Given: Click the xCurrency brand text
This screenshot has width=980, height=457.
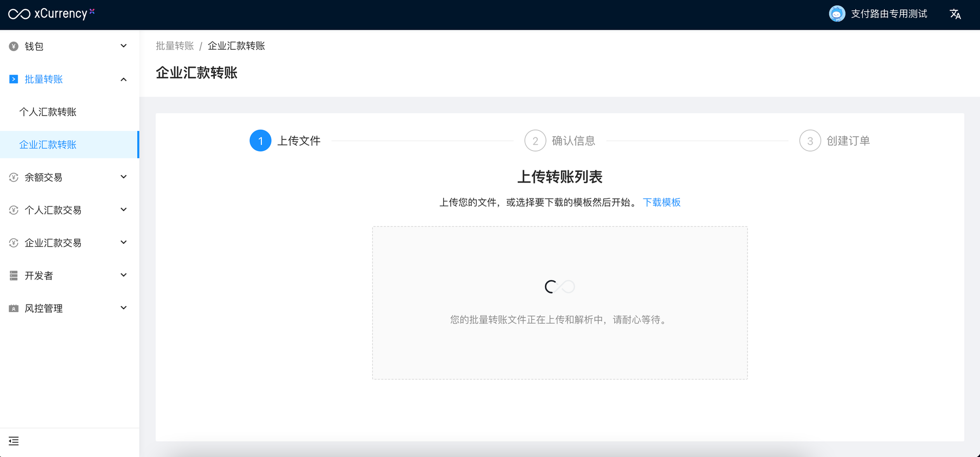Looking at the screenshot, I should pyautogui.click(x=61, y=14).
